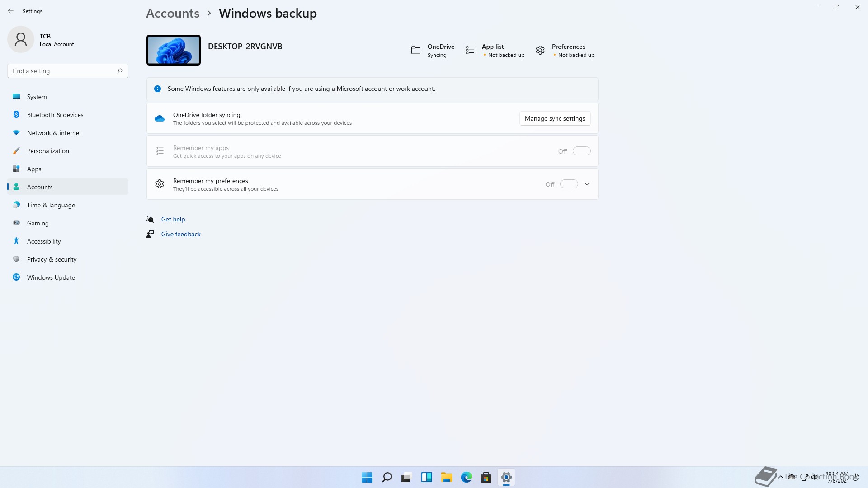Open Network & internet category
This screenshot has width=868, height=488.
click(x=68, y=133)
